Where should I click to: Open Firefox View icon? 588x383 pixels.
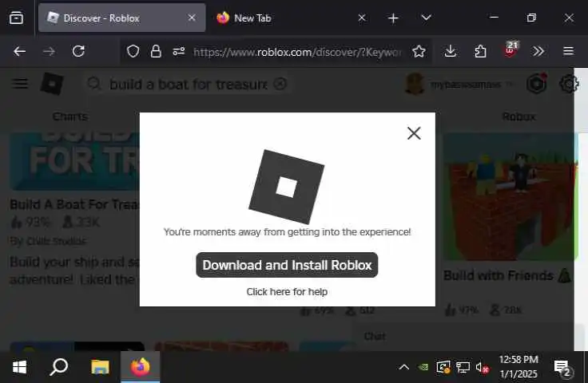[x=16, y=18]
